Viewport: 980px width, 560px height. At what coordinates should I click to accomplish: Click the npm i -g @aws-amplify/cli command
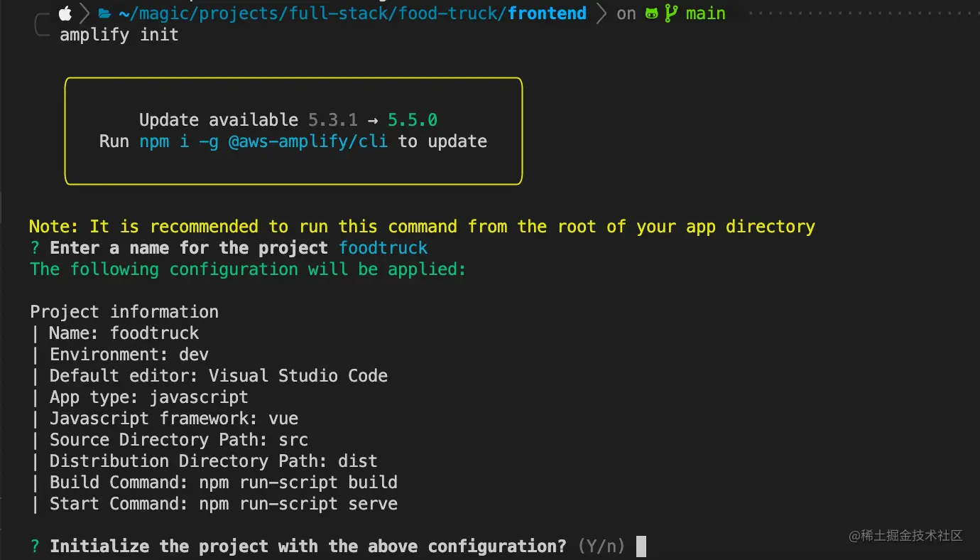point(263,141)
